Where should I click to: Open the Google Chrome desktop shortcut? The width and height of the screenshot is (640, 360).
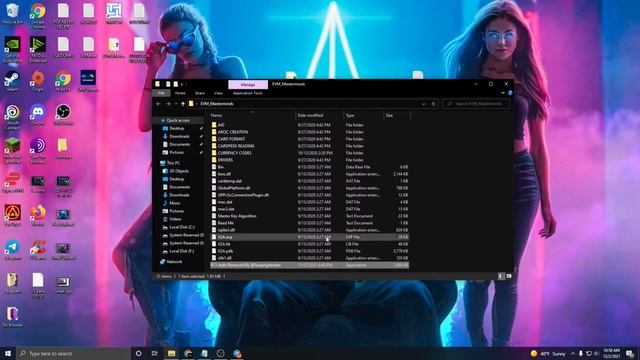(38, 15)
